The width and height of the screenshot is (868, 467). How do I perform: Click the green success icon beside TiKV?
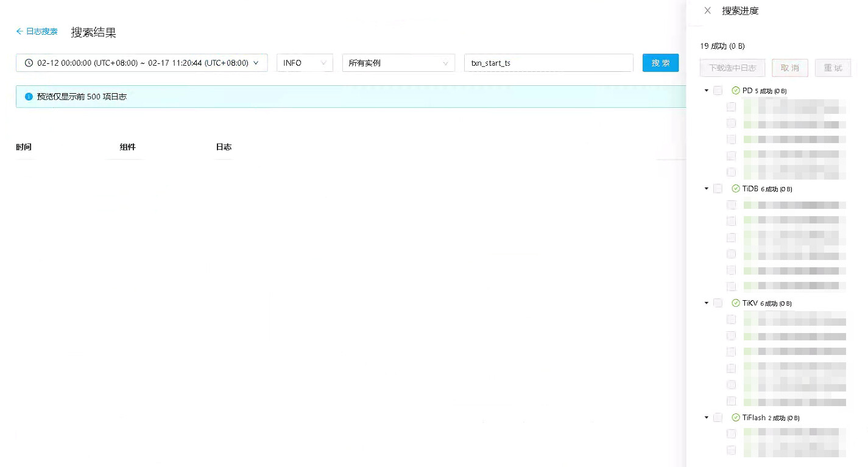(x=736, y=303)
